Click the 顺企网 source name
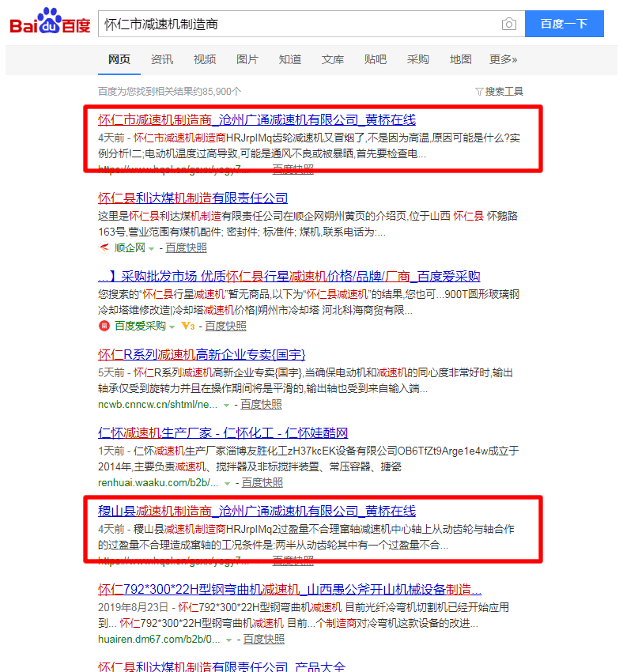Image resolution: width=623 pixels, height=672 pixels. [x=130, y=247]
